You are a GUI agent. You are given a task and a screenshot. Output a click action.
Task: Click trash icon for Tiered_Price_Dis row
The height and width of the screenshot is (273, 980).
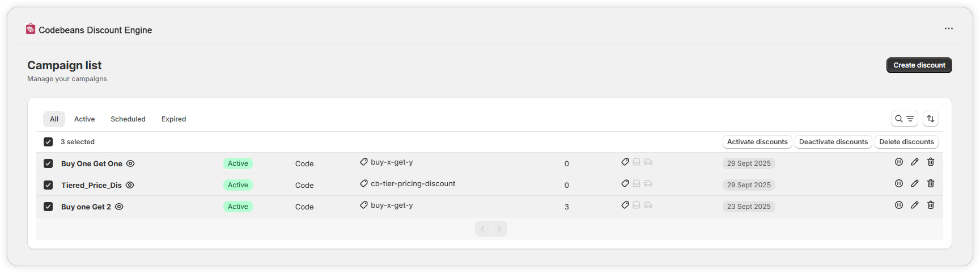[930, 184]
